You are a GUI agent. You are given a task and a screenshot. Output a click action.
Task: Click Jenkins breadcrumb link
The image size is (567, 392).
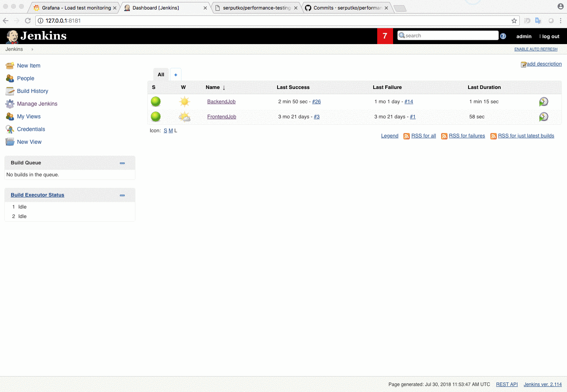(x=14, y=49)
